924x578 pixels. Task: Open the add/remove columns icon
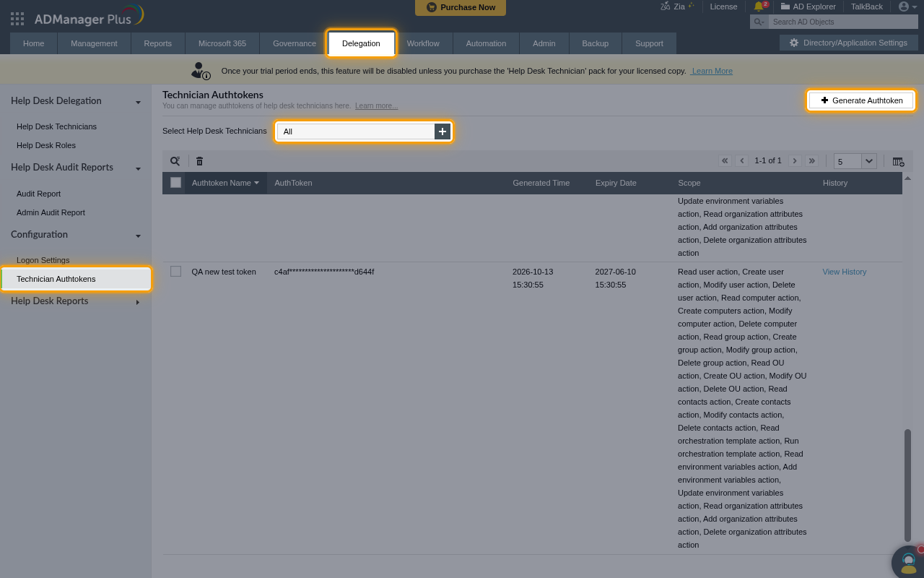[x=898, y=161]
